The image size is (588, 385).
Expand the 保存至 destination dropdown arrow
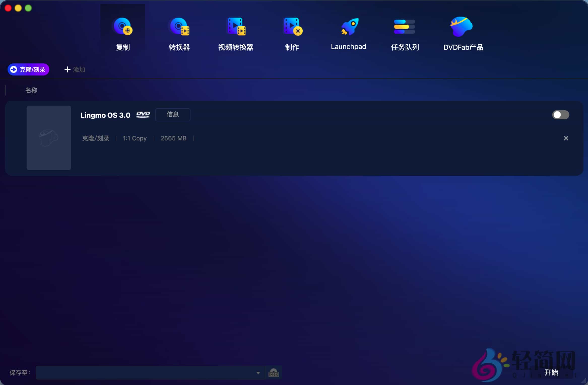258,373
